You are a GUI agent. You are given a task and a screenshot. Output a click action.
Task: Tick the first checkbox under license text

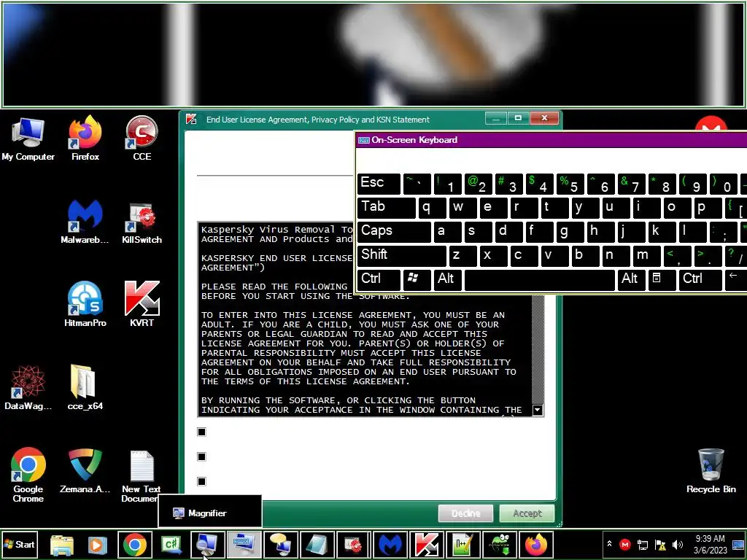click(x=201, y=432)
